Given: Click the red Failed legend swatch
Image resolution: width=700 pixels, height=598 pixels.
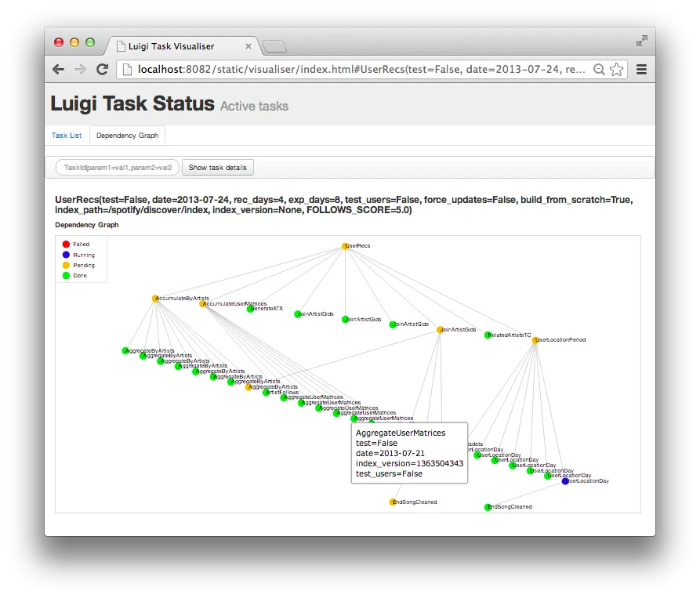Looking at the screenshot, I should point(66,244).
